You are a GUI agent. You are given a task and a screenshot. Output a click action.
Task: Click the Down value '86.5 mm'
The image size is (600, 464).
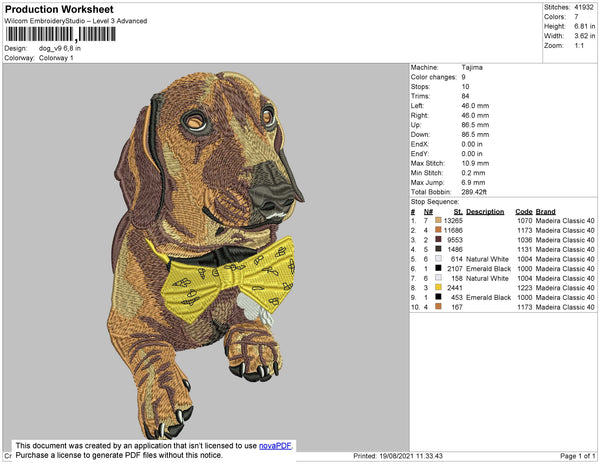(475, 135)
